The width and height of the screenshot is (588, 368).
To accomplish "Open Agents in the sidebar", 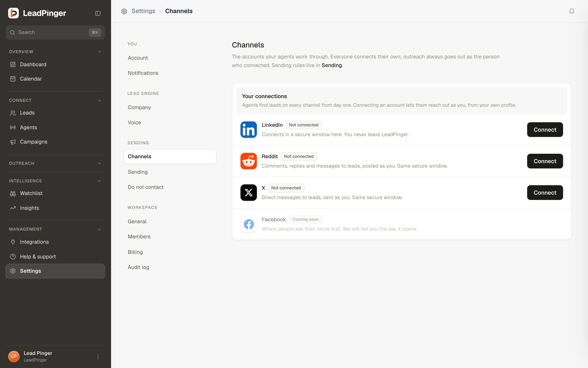I will [x=55, y=127].
